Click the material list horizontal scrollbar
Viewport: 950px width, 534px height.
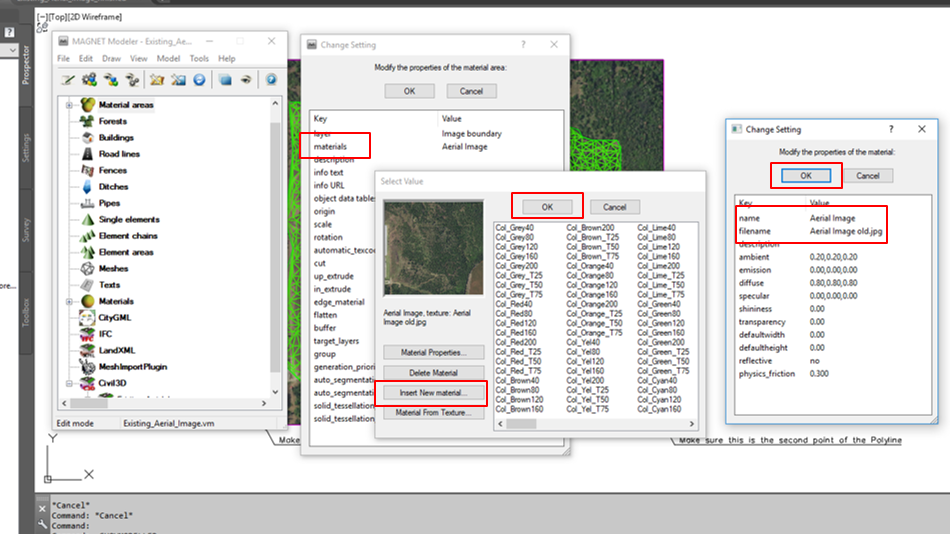(x=600, y=423)
